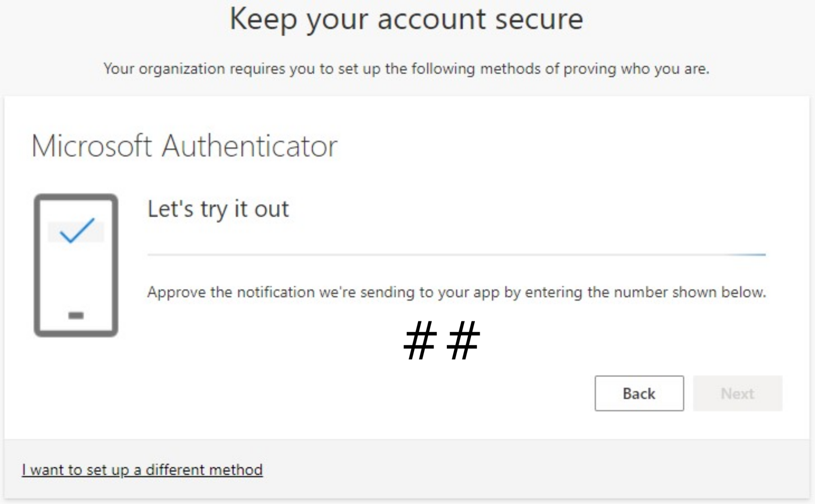Click the disabled Next button
This screenshot has height=504, width=815.
(x=738, y=393)
